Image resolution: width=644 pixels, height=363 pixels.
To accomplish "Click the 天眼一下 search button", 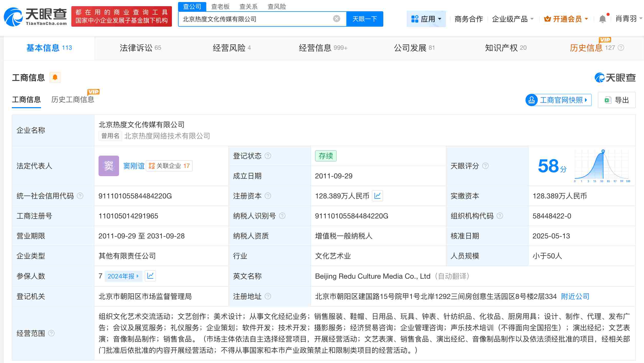I will point(365,19).
